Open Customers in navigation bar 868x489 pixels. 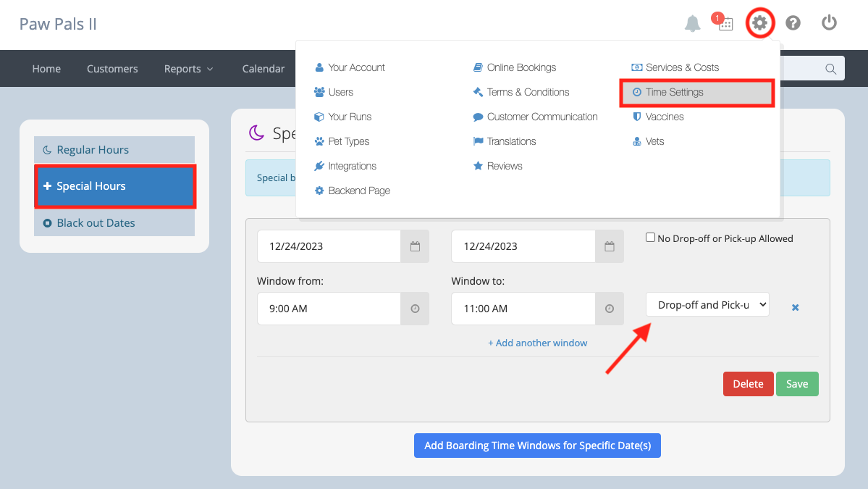pyautogui.click(x=112, y=69)
